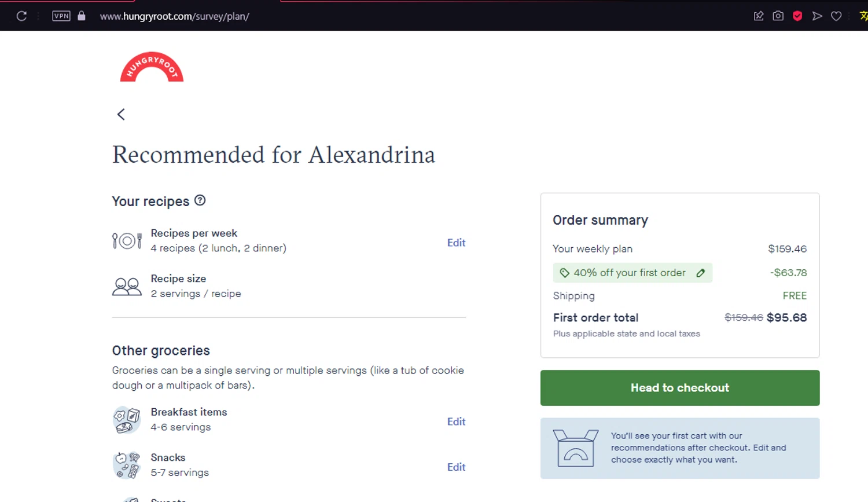
Task: Click the Recipes per week plate icon
Action: pyautogui.click(x=127, y=240)
